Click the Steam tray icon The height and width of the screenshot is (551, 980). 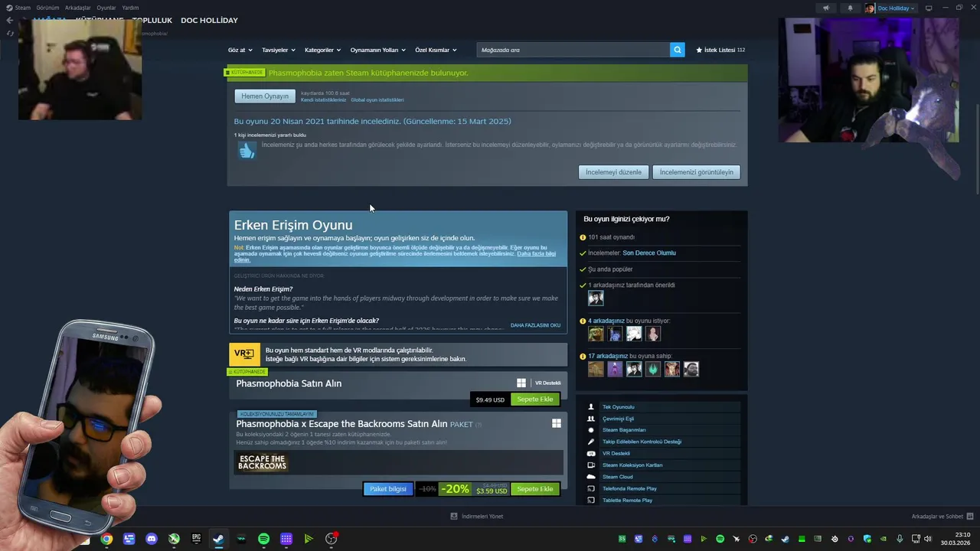[x=785, y=539]
